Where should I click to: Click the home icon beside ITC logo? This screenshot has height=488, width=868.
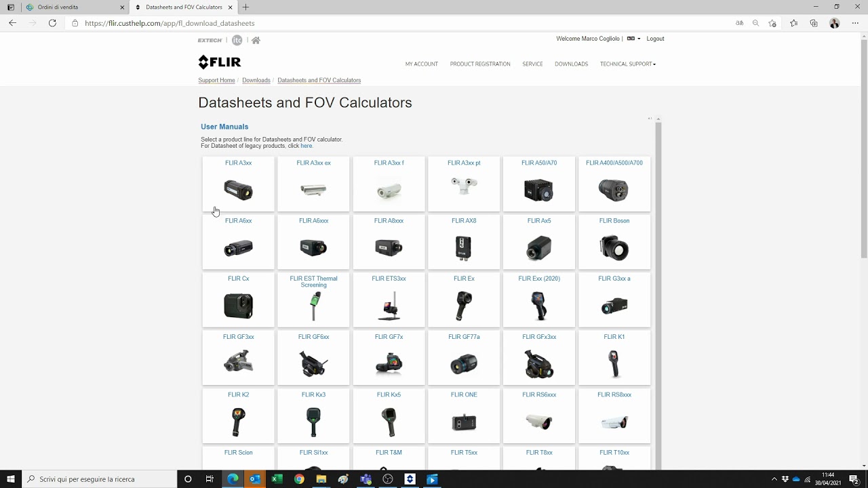coord(256,40)
